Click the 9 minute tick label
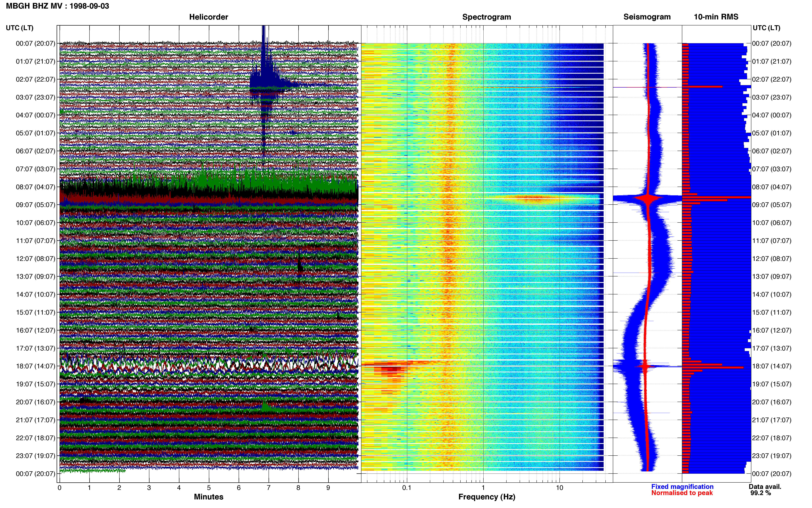812x508 pixels. [x=328, y=487]
